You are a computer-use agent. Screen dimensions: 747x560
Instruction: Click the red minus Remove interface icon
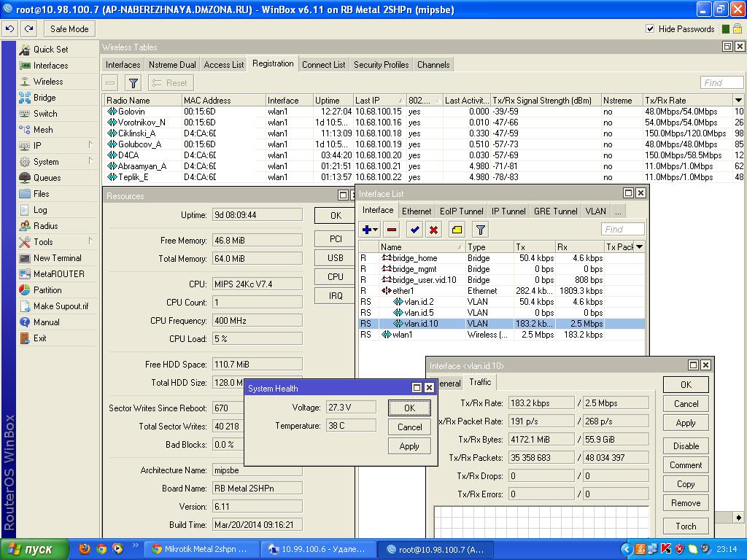coord(392,230)
